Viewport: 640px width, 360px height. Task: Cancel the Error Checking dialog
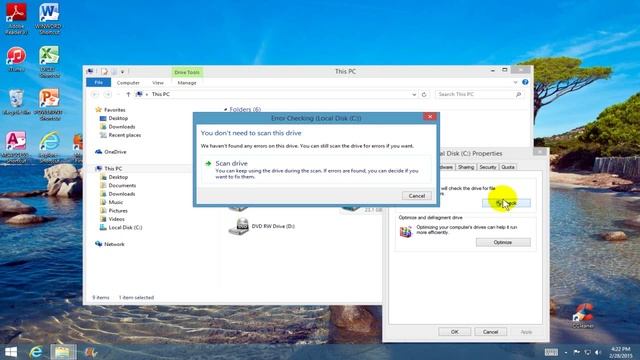tap(416, 196)
